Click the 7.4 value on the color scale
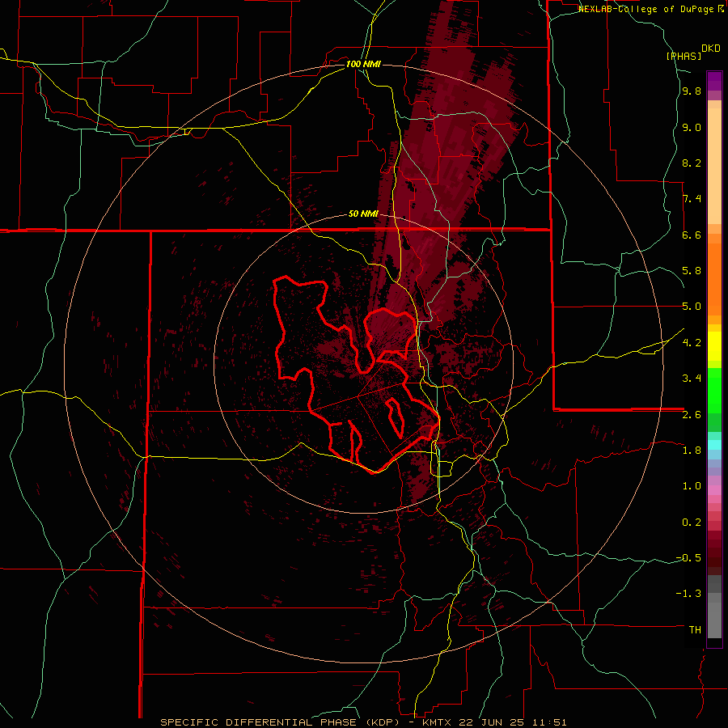 pyautogui.click(x=692, y=199)
